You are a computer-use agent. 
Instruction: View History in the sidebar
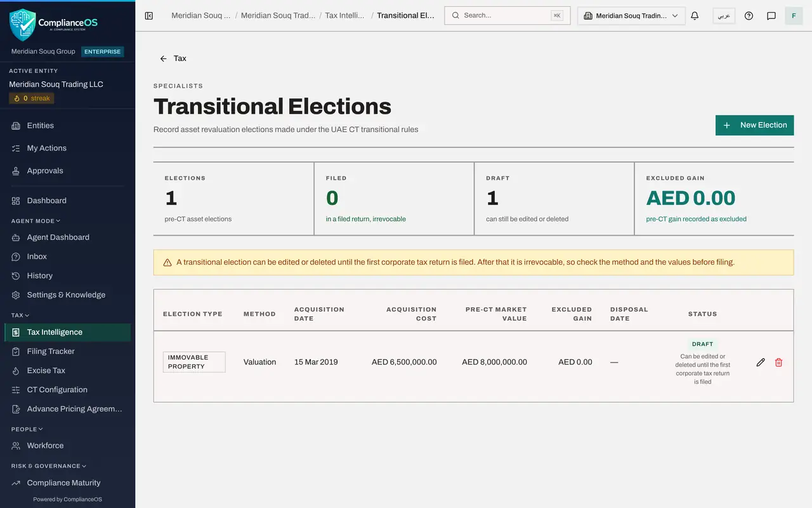pyautogui.click(x=67, y=276)
